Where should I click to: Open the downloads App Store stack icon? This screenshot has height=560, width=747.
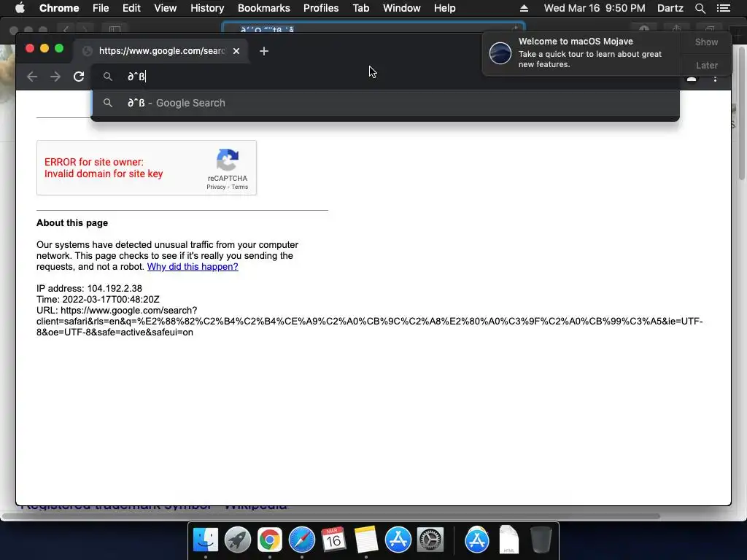click(x=477, y=540)
